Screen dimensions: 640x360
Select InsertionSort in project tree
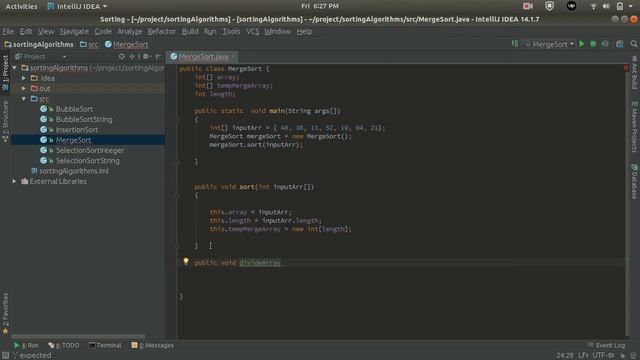(77, 130)
